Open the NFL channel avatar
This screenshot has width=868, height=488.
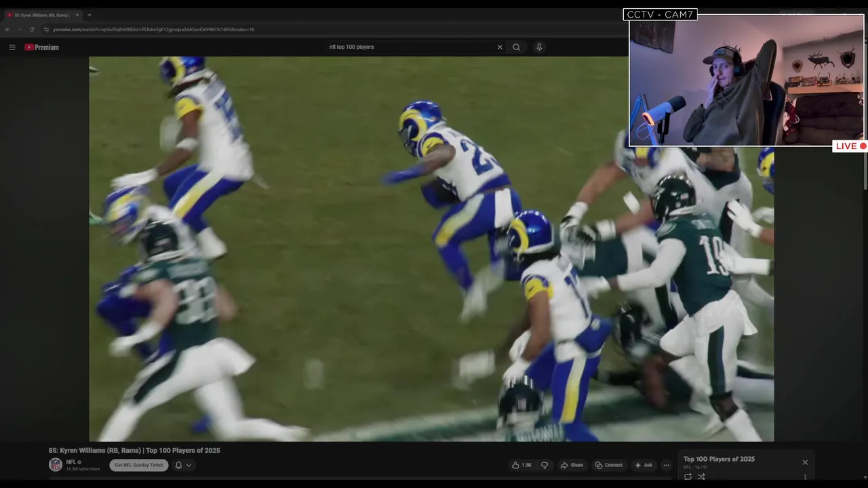55,465
